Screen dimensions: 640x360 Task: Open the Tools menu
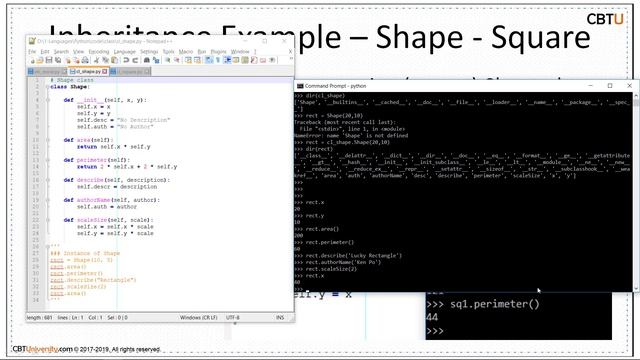169,51
